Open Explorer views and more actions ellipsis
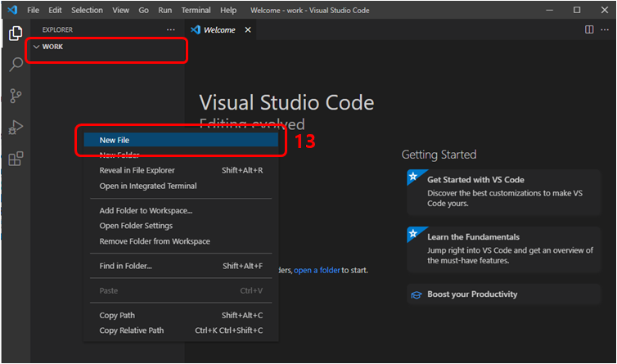Viewport: 617px width, 364px height. [170, 29]
